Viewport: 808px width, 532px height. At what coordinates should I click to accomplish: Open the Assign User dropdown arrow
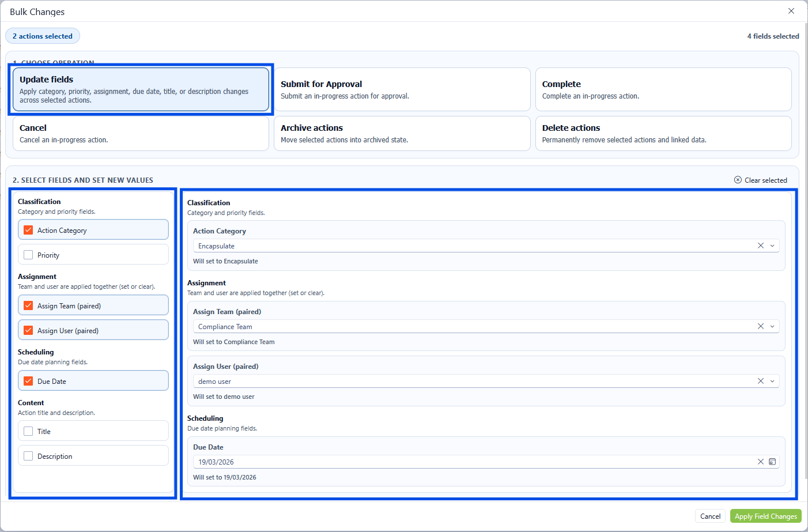772,381
